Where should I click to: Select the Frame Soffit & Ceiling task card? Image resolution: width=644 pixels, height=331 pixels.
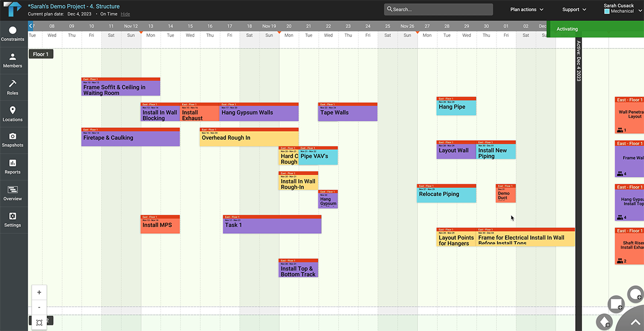click(121, 87)
